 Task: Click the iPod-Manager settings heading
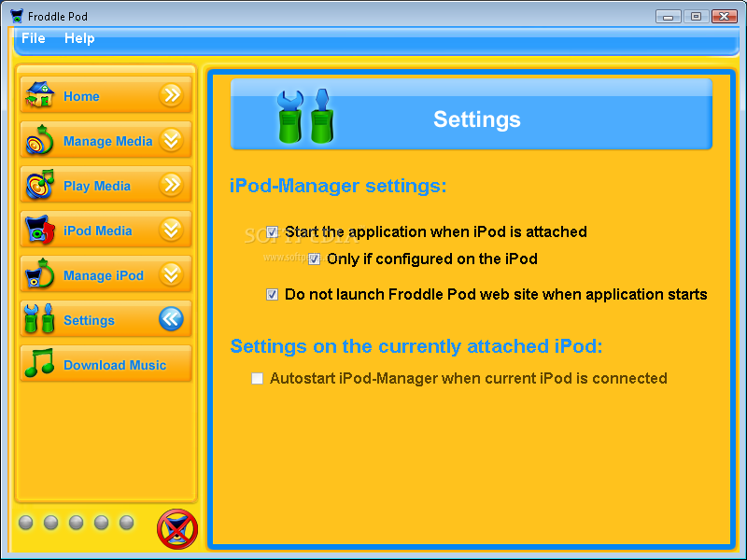[x=338, y=186]
